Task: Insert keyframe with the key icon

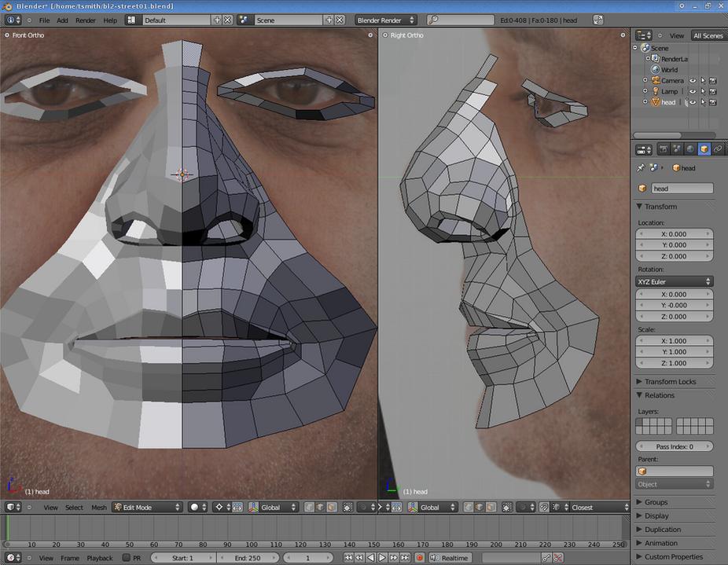Action: 547,558
